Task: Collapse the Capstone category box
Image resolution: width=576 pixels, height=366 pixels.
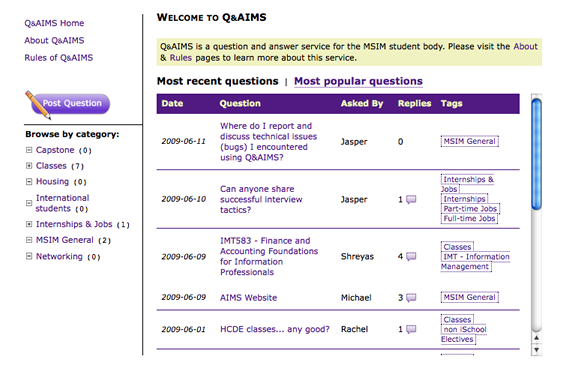Action: [29, 150]
